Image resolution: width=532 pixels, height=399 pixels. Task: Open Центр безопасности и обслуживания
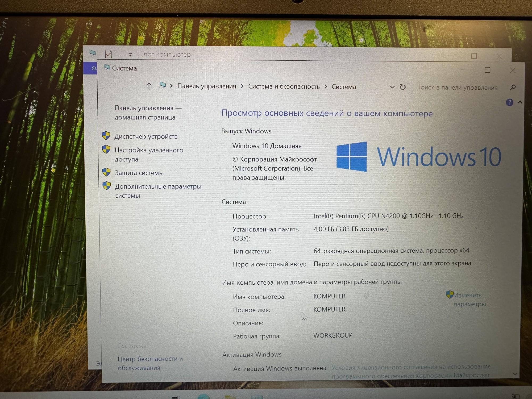150,363
